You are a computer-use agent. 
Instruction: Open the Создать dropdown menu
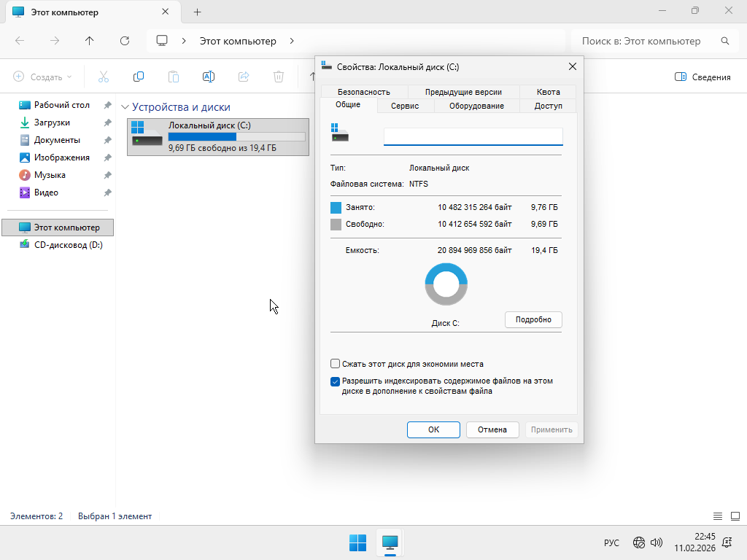[x=43, y=77]
